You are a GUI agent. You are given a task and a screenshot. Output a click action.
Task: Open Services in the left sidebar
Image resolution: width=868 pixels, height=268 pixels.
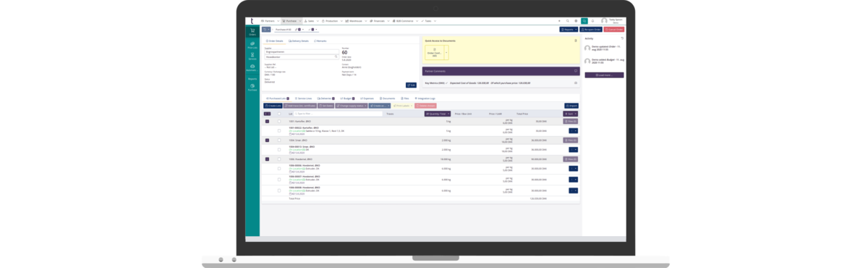click(252, 57)
